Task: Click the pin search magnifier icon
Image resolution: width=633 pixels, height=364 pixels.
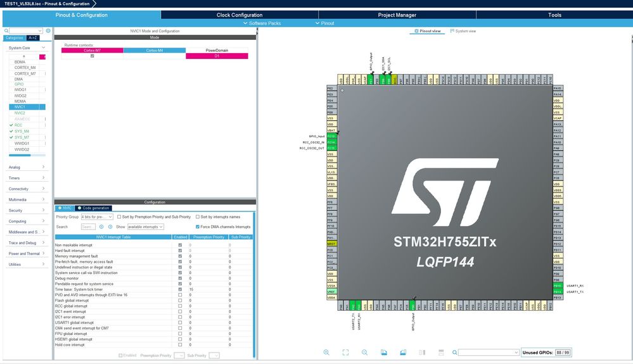Action: point(454,353)
